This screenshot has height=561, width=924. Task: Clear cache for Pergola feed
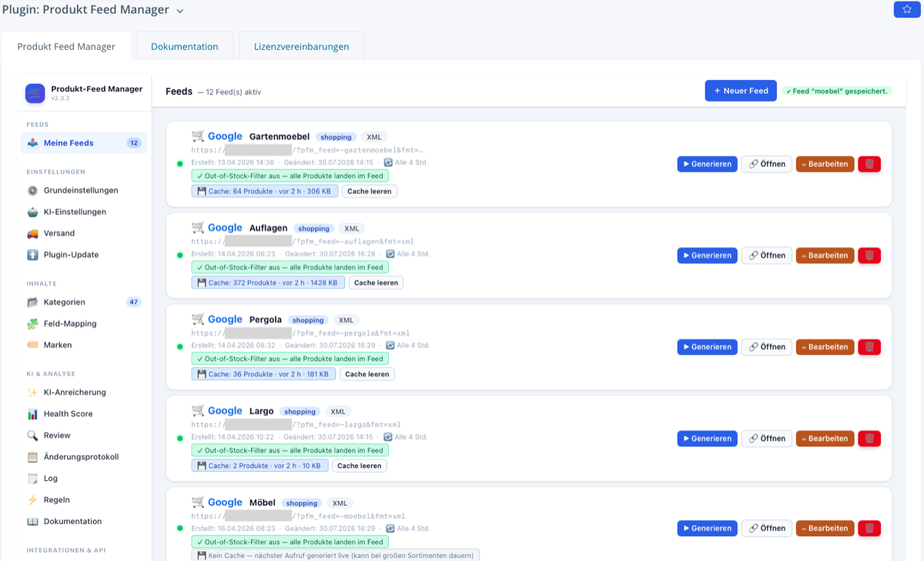tap(367, 374)
